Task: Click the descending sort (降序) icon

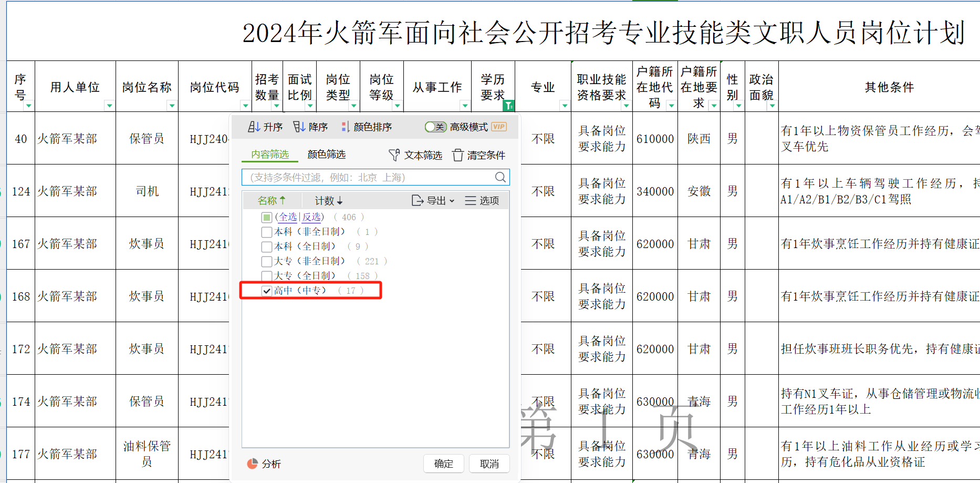Action: point(299,127)
